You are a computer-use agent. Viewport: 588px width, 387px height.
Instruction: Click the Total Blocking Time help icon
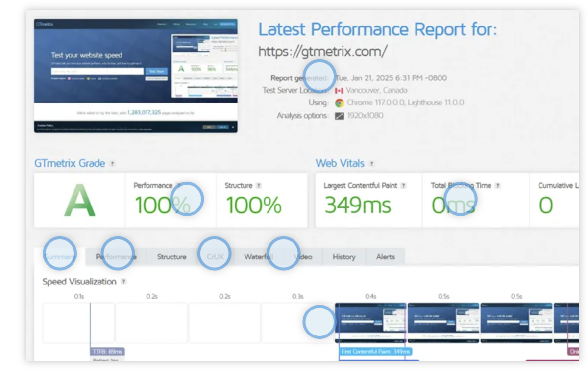point(498,186)
